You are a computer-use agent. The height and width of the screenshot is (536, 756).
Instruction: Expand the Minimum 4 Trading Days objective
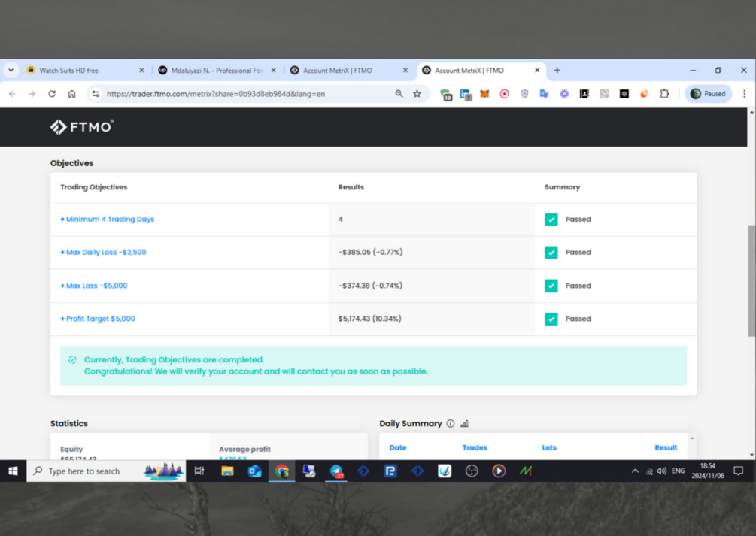(x=107, y=220)
